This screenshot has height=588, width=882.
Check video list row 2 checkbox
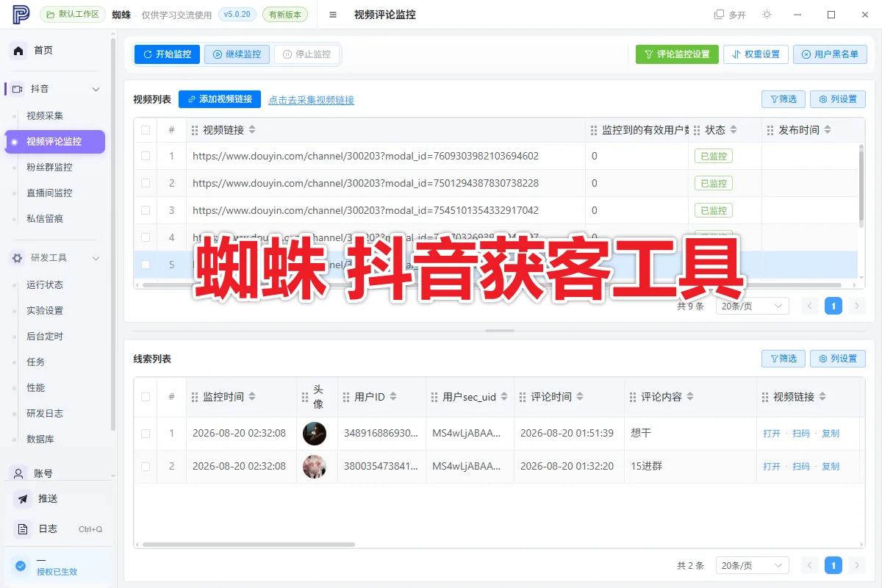coord(146,183)
